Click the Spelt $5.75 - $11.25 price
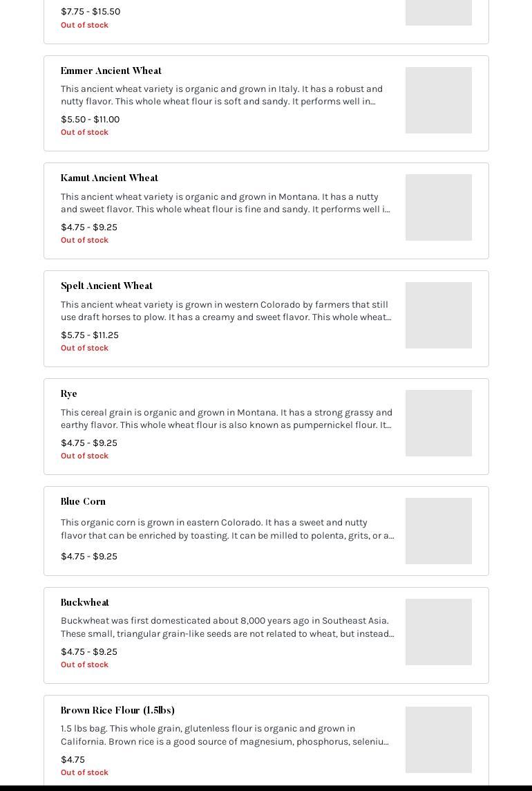 tap(90, 335)
